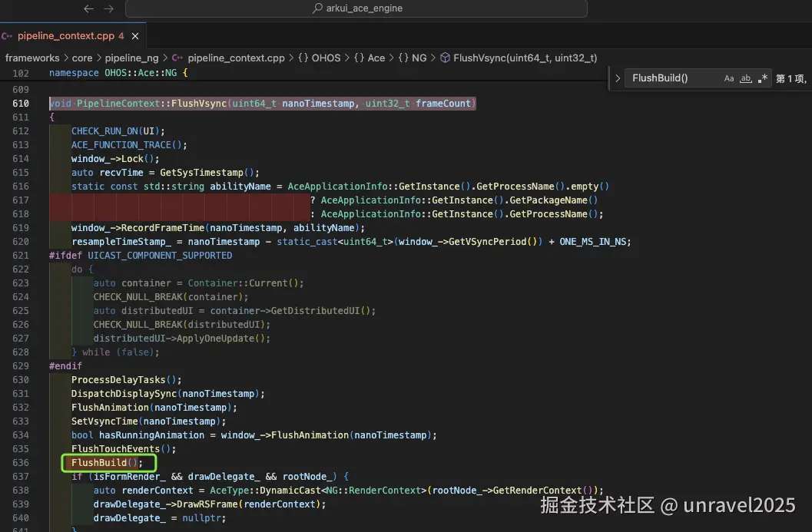This screenshot has width=812, height=532.
Task: Toggle Match Whole Word in find widget
Action: [746, 78]
